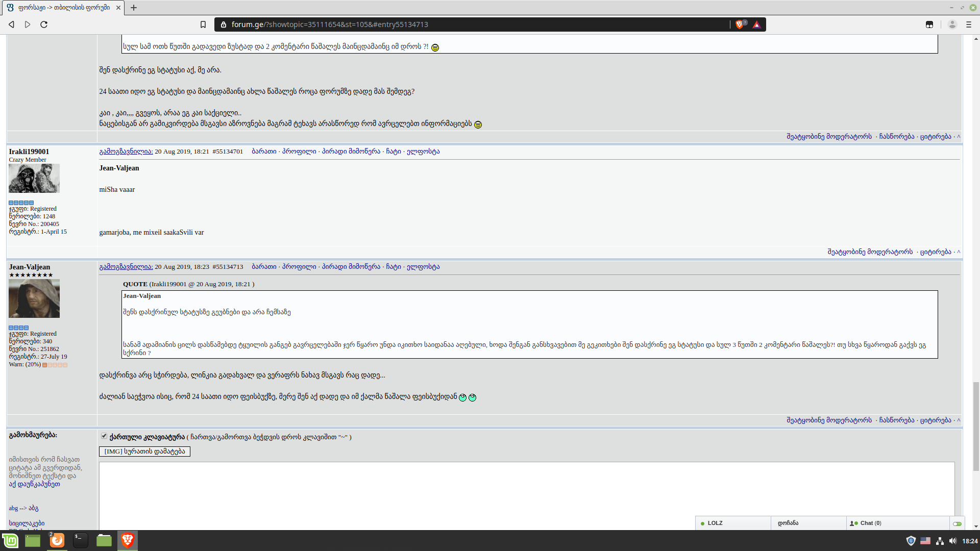Open a new browser tab
The width and height of the screenshot is (980, 551).
pyautogui.click(x=134, y=8)
